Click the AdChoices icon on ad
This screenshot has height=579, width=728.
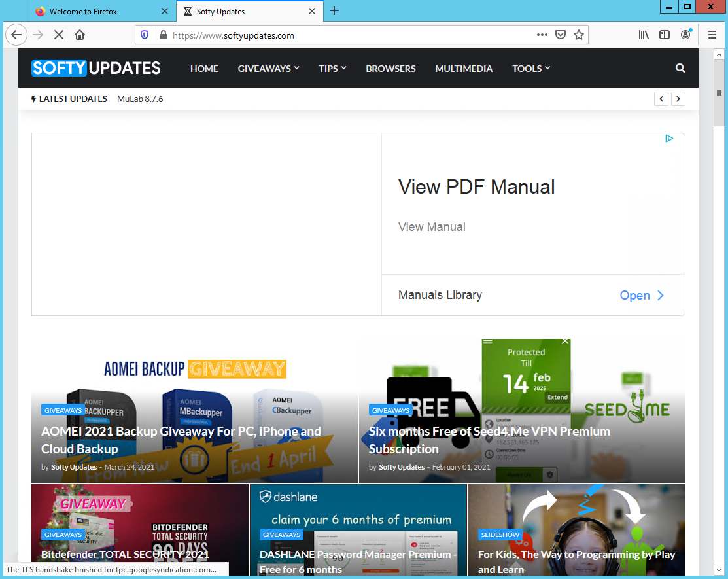669,138
